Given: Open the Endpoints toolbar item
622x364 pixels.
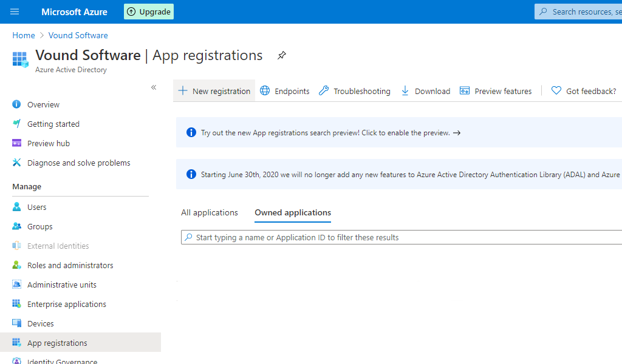Looking at the screenshot, I should (x=284, y=90).
